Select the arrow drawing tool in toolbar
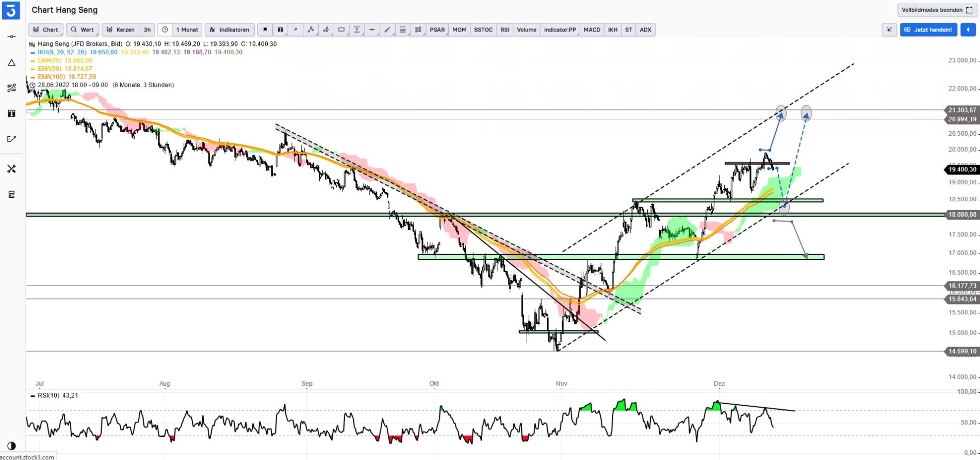This screenshot has width=980, height=460. point(296,30)
